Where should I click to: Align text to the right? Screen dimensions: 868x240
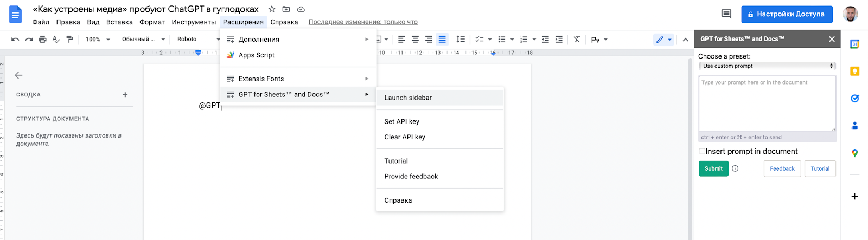429,40
